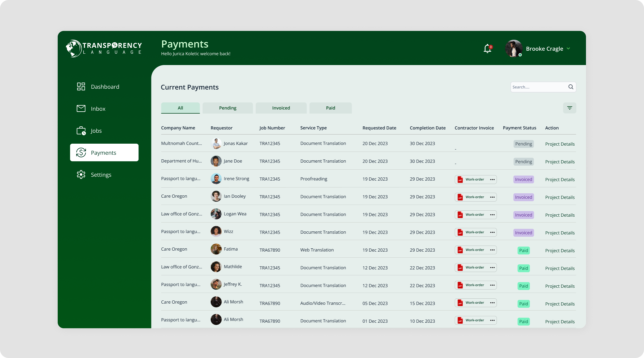The height and width of the screenshot is (358, 644).
Task: Click the search magnifier icon
Action: [x=571, y=87]
